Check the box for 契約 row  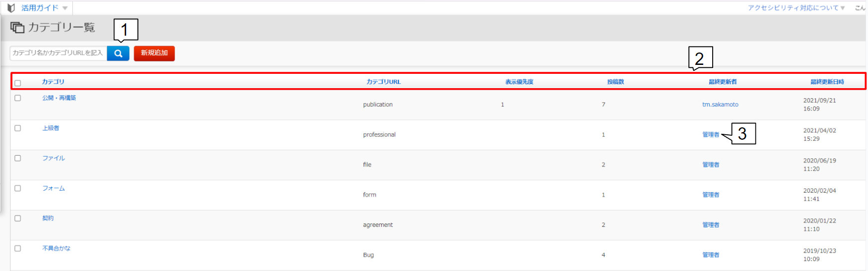(x=18, y=218)
